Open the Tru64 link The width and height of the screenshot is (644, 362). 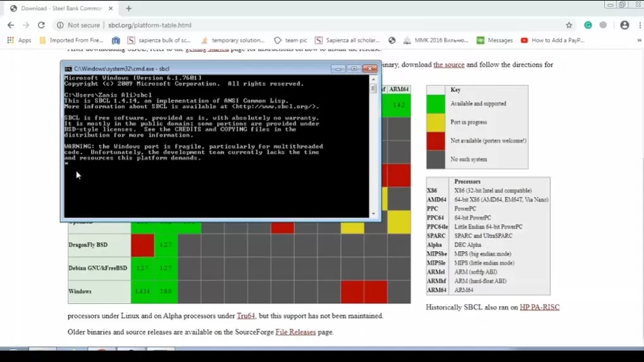(x=245, y=316)
